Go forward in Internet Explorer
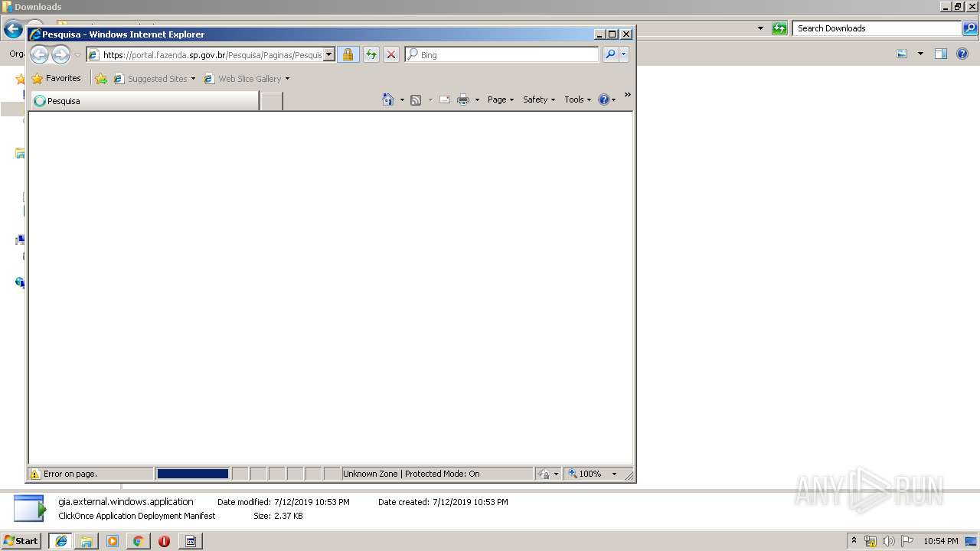980x551 pixels. pos(60,54)
